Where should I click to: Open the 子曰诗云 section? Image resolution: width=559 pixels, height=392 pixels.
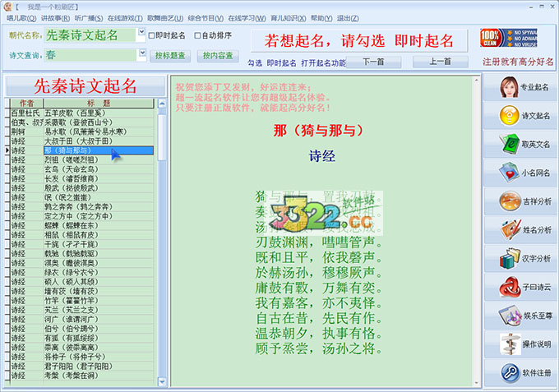[520, 288]
